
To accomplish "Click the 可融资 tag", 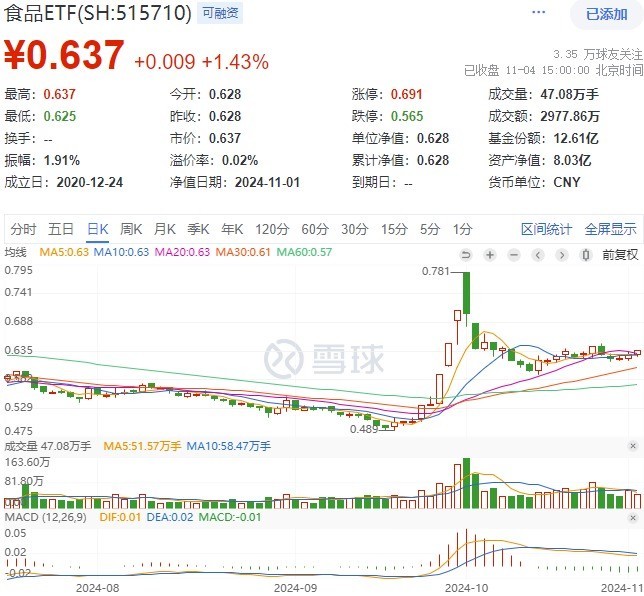I will click(220, 13).
